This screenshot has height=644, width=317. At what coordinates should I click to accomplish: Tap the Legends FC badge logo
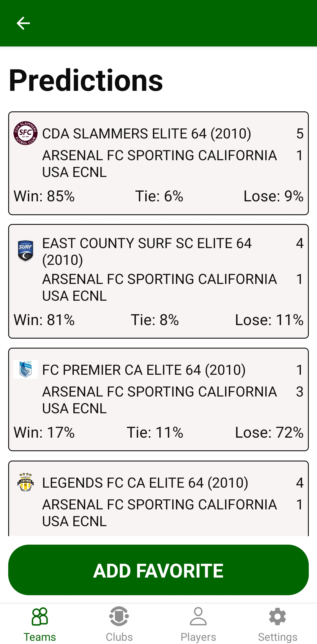[26, 482]
